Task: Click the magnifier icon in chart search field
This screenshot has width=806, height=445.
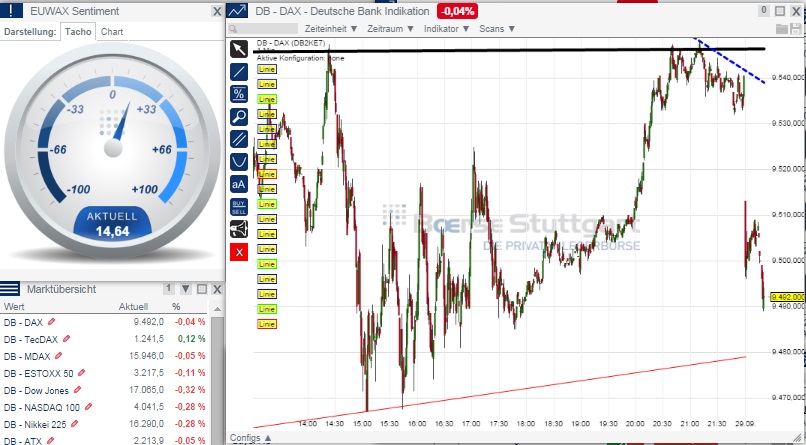Action: point(233,29)
